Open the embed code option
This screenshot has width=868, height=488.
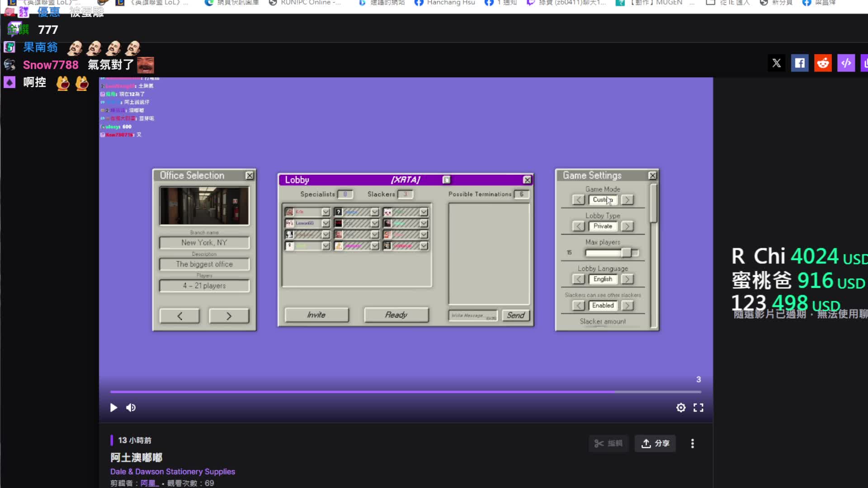click(846, 63)
